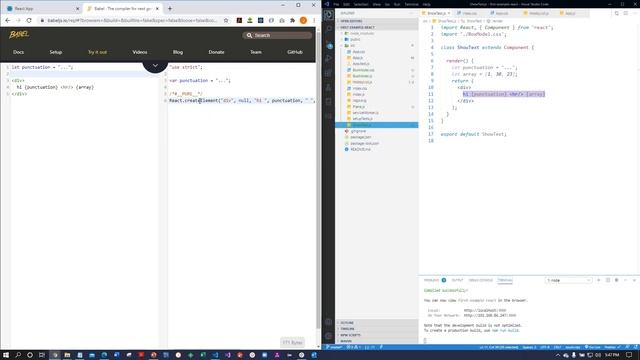640x360 pixels.
Task: Open Chrome three-dot menu
Action: [x=314, y=20]
